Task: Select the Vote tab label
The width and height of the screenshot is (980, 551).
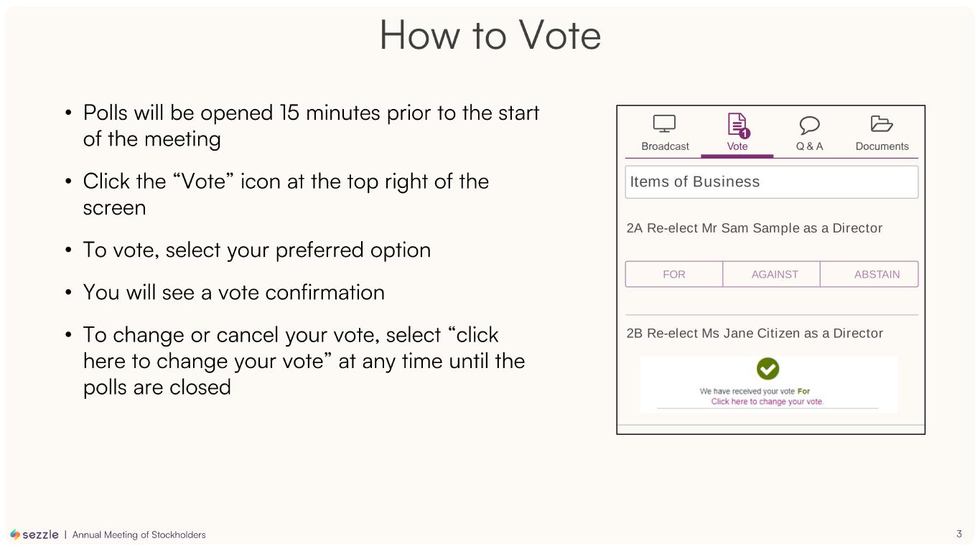Action: point(737,146)
